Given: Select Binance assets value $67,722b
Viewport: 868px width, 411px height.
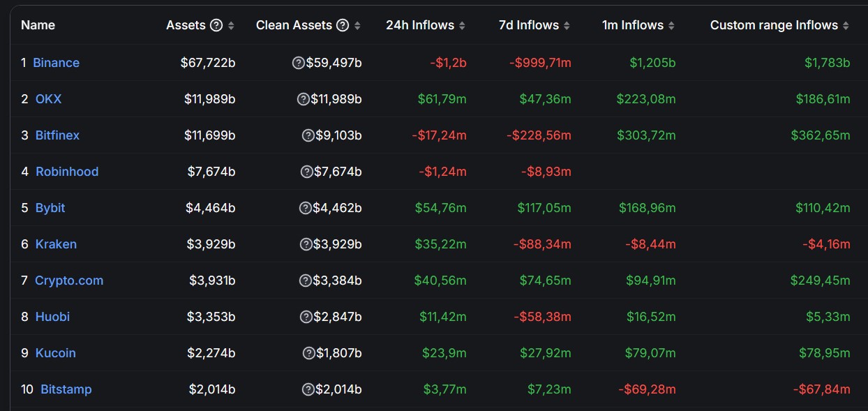Looking at the screenshot, I should (x=208, y=63).
